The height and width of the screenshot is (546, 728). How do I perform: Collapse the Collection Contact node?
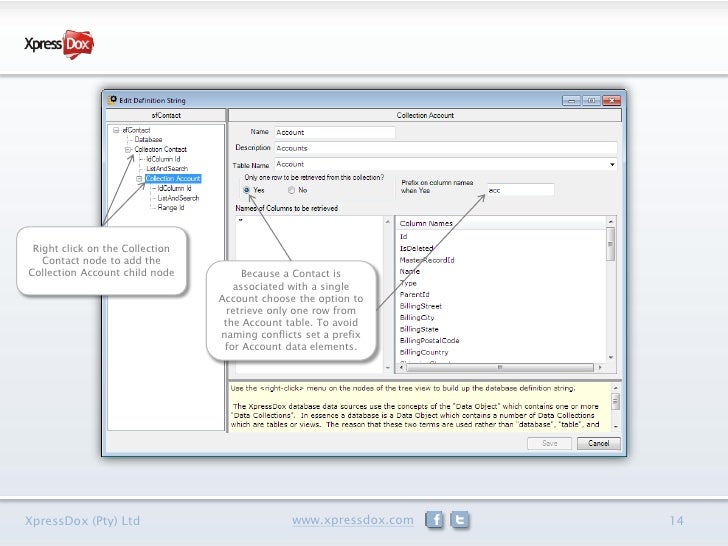pyautogui.click(x=128, y=150)
